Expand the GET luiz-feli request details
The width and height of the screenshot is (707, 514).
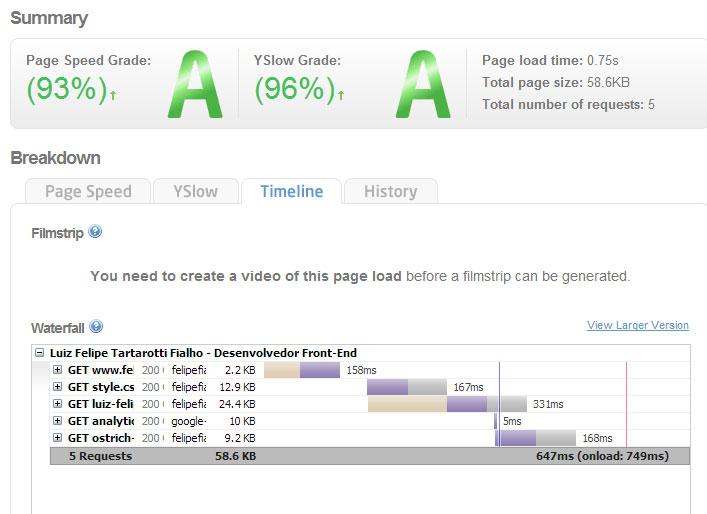pyautogui.click(x=57, y=404)
